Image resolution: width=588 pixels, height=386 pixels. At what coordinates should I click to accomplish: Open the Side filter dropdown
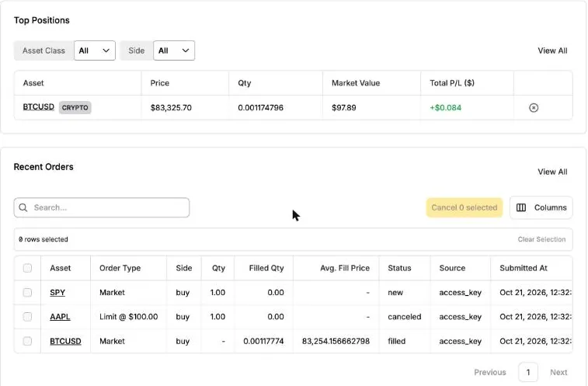click(x=174, y=50)
